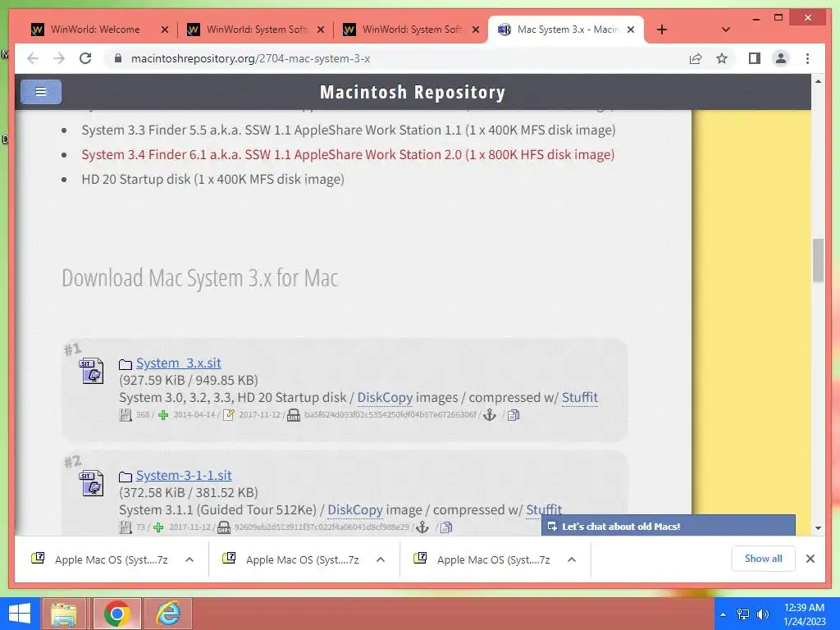Click the copy icon in System-3-1-1.sit row
This screenshot has width=840, height=630.
[x=445, y=527]
